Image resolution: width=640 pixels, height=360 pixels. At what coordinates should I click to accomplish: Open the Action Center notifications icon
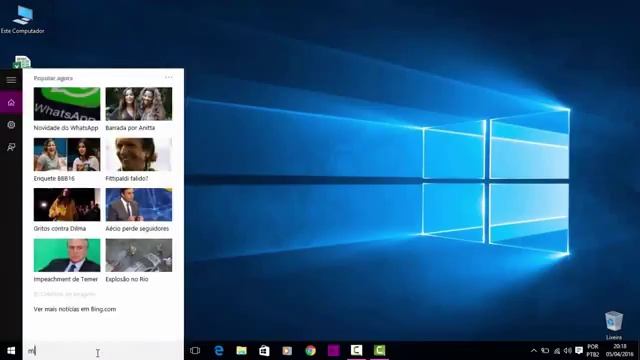tap(579, 351)
